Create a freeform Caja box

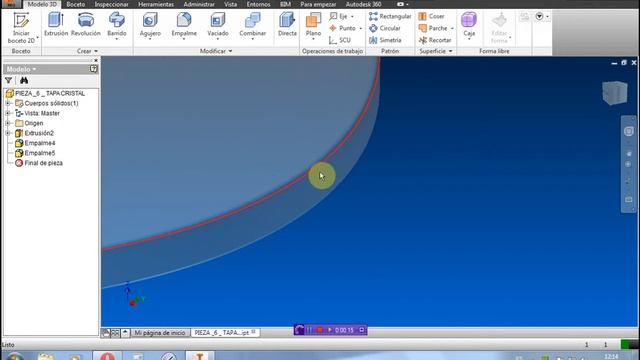point(469,25)
